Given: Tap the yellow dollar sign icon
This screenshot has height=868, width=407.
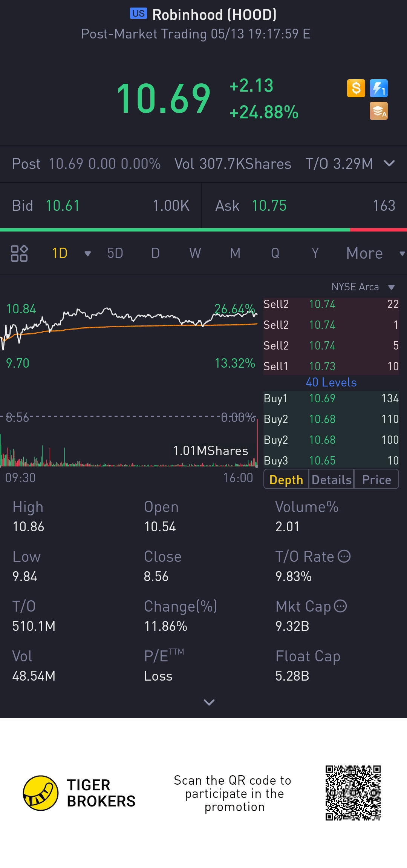Looking at the screenshot, I should (x=356, y=88).
